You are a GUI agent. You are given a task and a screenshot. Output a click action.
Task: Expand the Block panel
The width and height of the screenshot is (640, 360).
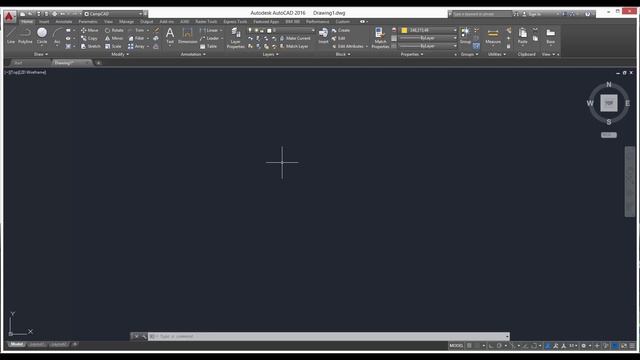[343, 54]
